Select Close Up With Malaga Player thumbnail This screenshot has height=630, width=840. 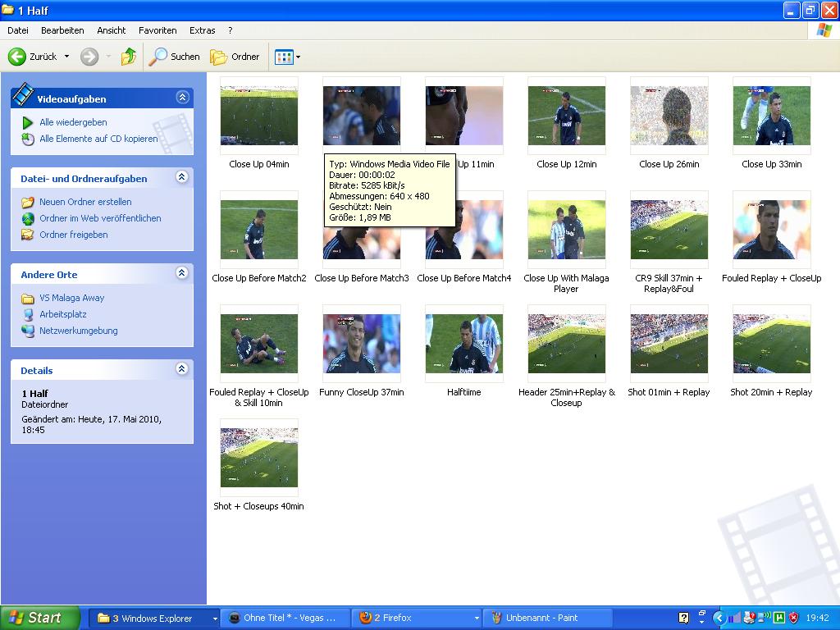pyautogui.click(x=566, y=230)
